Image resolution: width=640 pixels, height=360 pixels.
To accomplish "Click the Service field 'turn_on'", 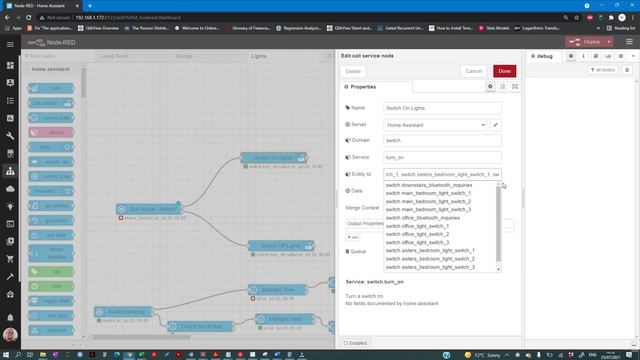I will [442, 158].
